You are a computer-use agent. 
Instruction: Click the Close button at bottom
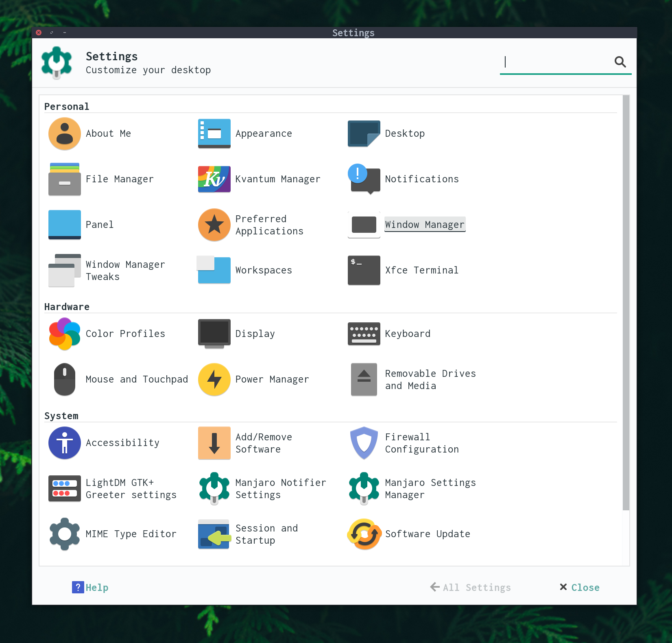click(x=579, y=587)
